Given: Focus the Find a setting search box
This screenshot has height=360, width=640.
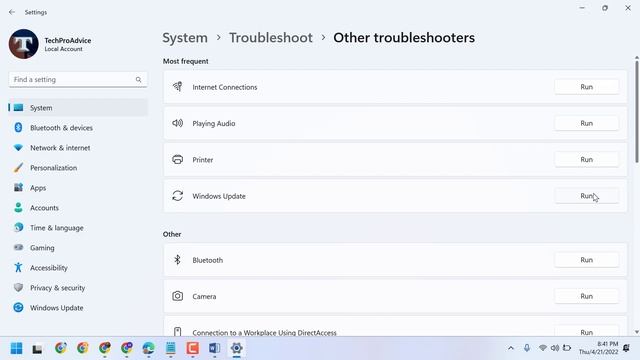Looking at the screenshot, I should (78, 80).
